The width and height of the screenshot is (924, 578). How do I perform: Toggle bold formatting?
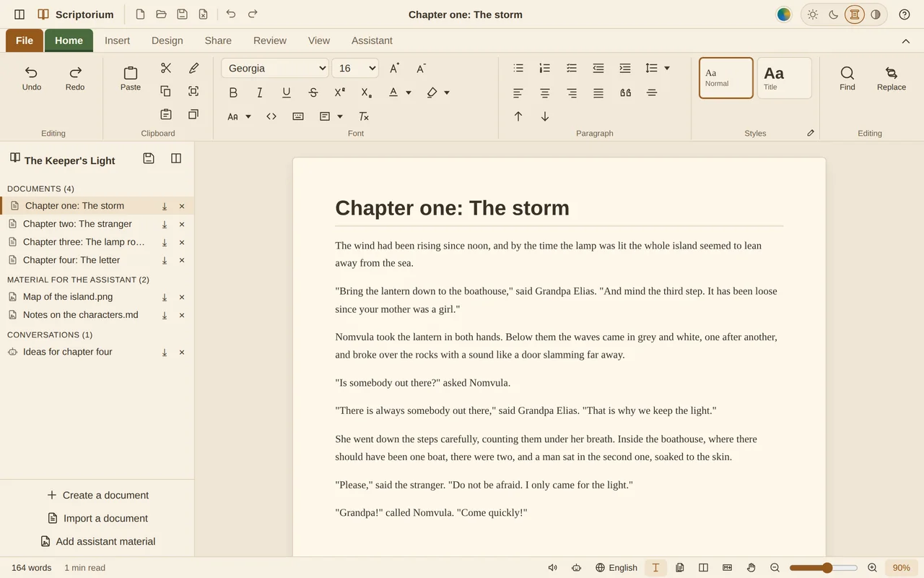click(233, 92)
